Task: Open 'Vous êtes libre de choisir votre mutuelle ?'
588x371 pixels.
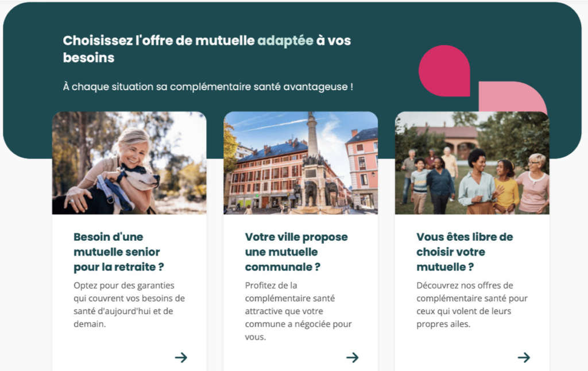Action: pos(465,252)
